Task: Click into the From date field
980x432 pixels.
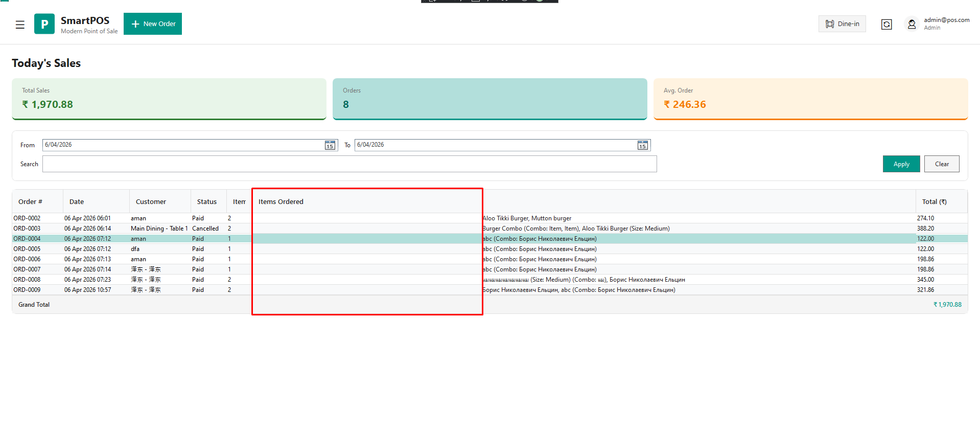Action: pos(183,145)
